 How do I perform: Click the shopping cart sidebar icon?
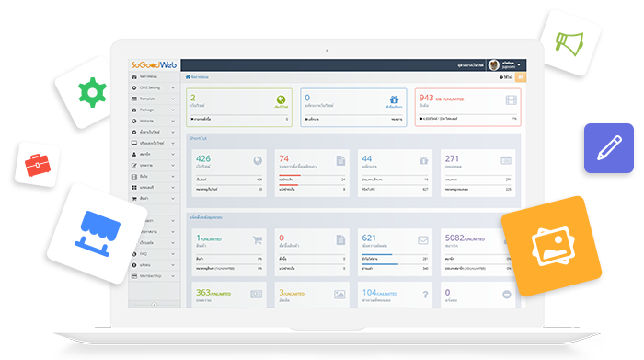pos(134,199)
